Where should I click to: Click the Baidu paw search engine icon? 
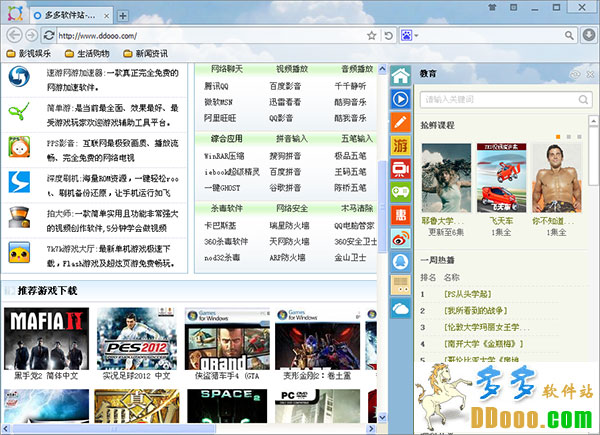406,36
